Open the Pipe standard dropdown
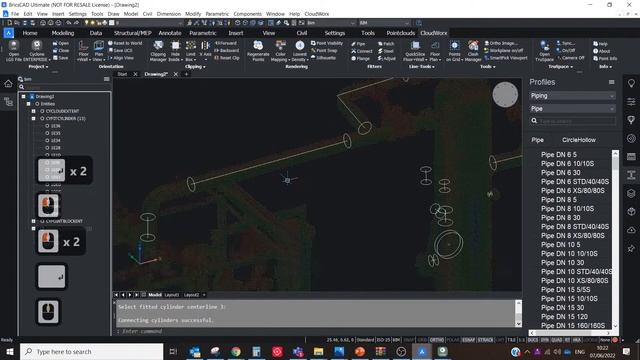 click(572, 109)
